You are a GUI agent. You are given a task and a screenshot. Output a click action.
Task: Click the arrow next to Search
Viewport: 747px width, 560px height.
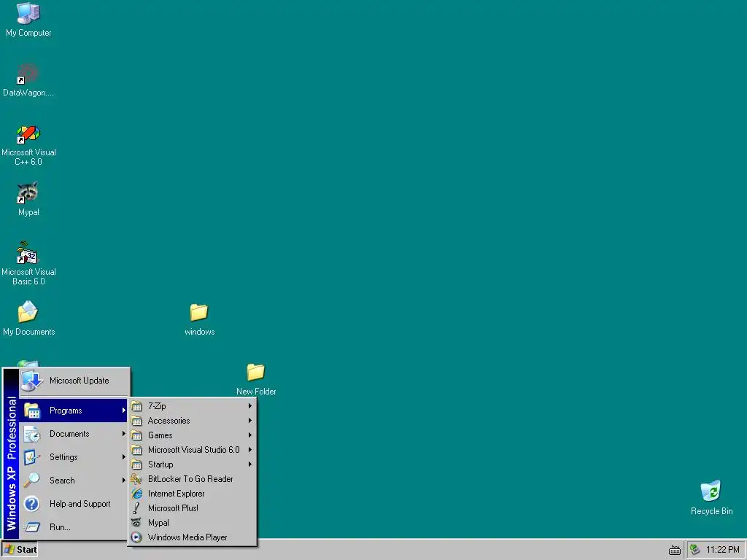coord(123,481)
